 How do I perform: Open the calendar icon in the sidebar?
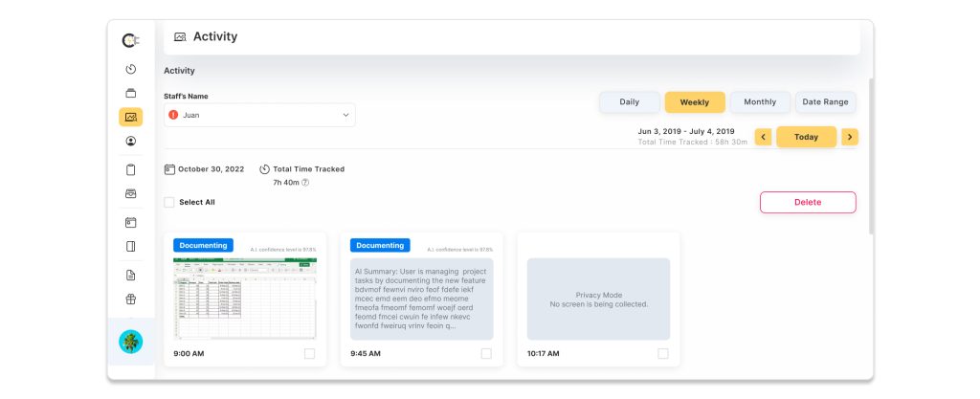click(131, 222)
